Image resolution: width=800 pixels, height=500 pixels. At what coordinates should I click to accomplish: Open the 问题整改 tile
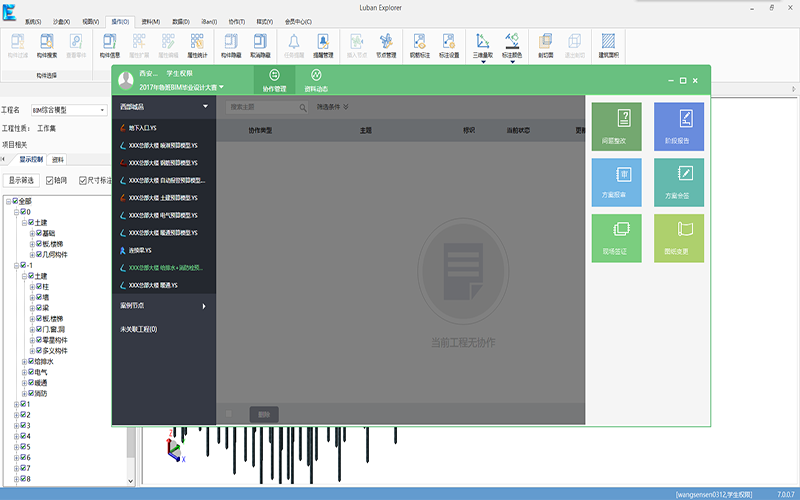tap(616, 127)
